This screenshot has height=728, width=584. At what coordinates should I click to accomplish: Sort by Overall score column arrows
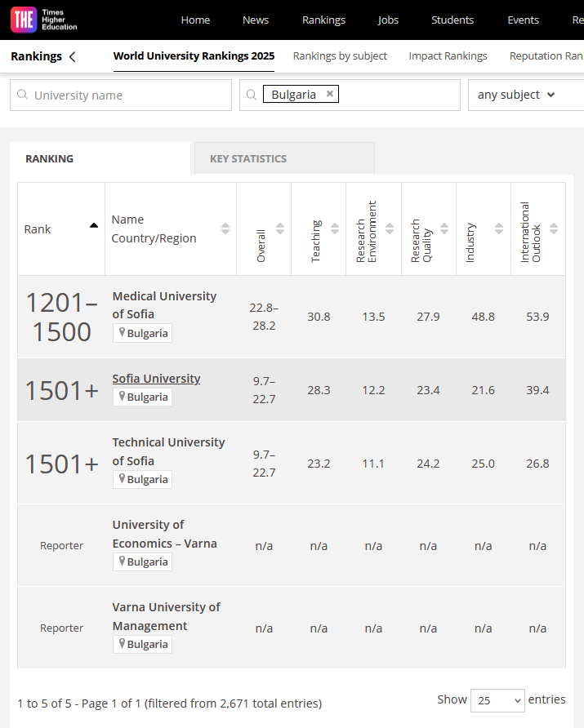tap(280, 229)
